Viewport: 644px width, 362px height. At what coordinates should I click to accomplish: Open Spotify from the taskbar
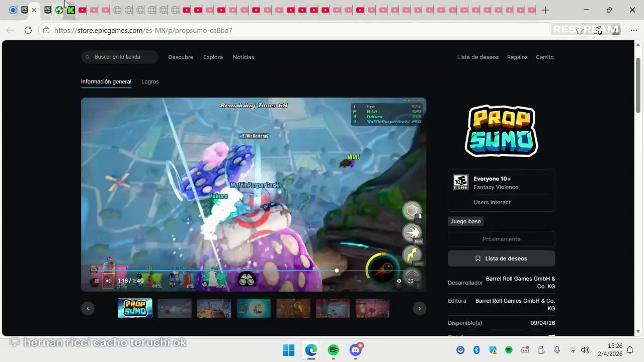point(333,350)
